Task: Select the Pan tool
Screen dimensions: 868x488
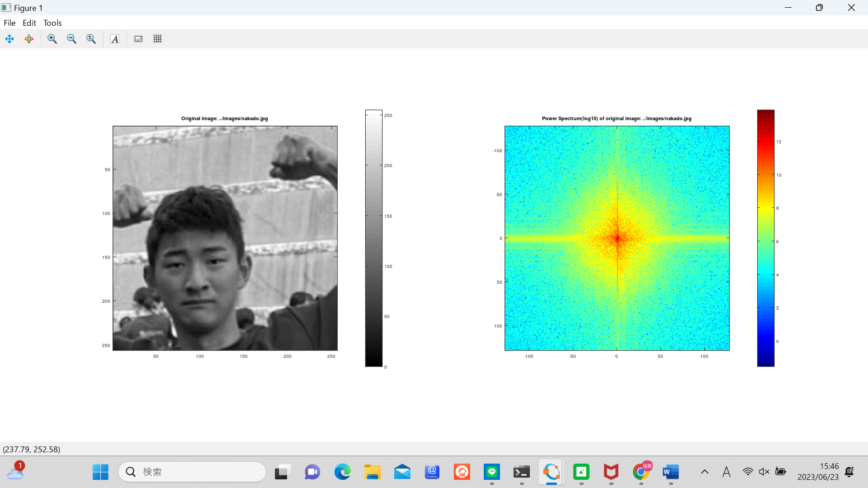Action: coord(9,39)
